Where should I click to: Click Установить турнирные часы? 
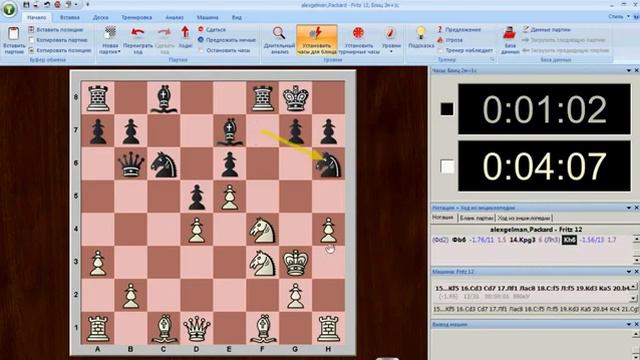[359, 40]
